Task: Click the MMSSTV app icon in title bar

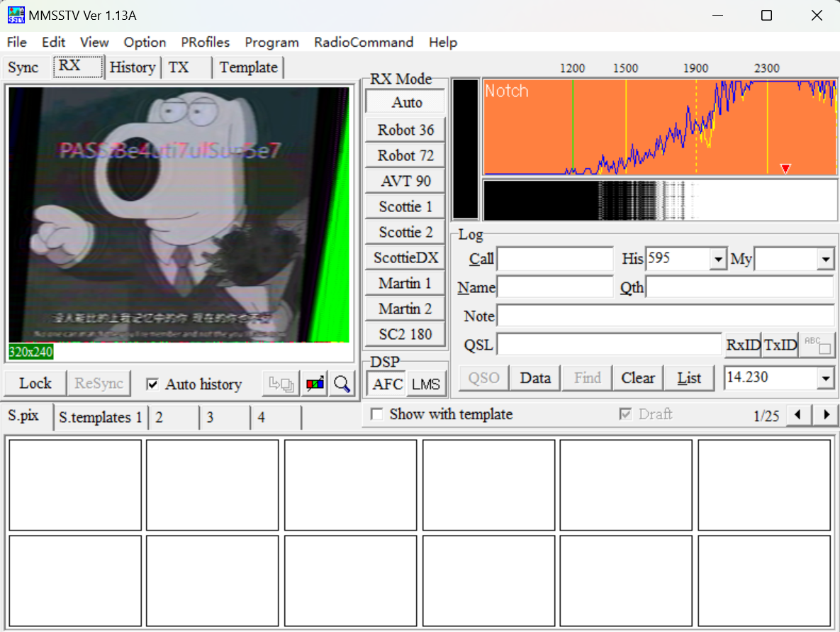Action: click(16, 15)
